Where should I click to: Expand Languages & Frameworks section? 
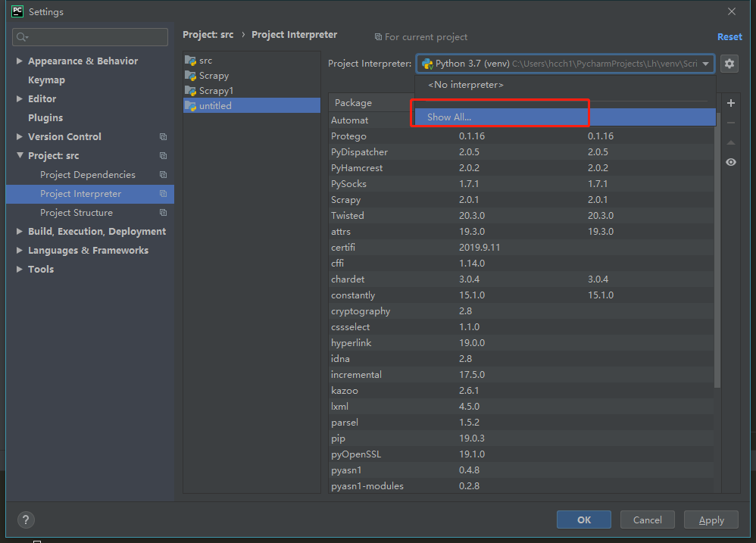point(19,250)
